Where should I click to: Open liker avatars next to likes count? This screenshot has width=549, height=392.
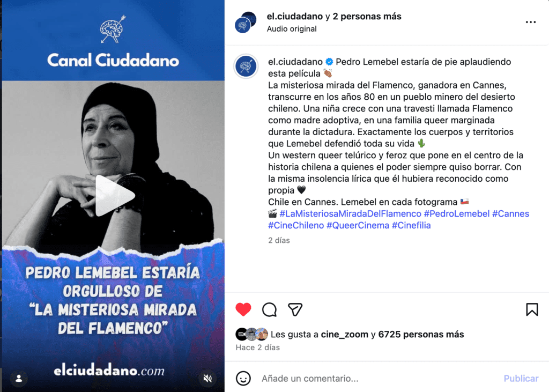252,335
